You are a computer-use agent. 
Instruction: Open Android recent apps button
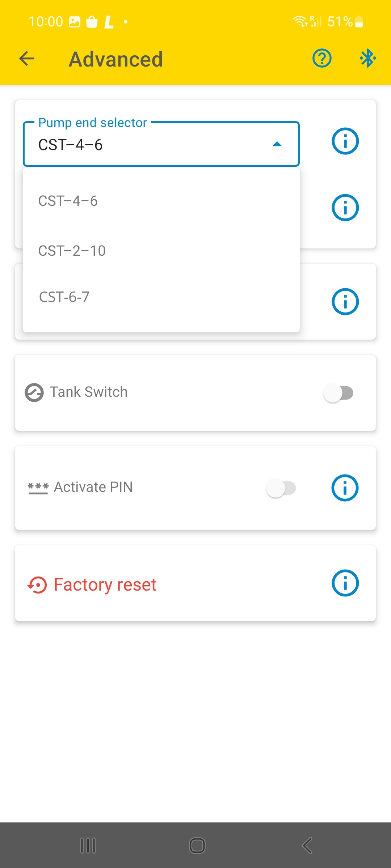click(x=88, y=846)
